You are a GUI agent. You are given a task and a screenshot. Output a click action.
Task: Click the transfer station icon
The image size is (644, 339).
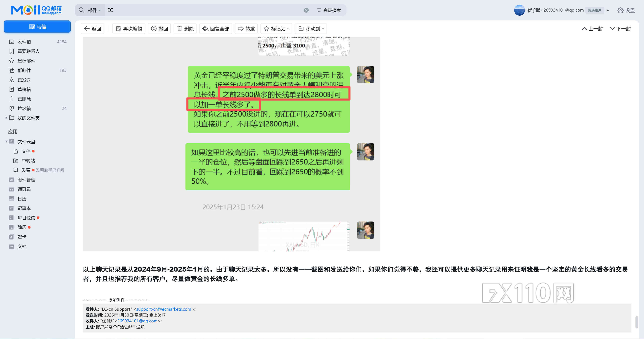pyautogui.click(x=15, y=161)
